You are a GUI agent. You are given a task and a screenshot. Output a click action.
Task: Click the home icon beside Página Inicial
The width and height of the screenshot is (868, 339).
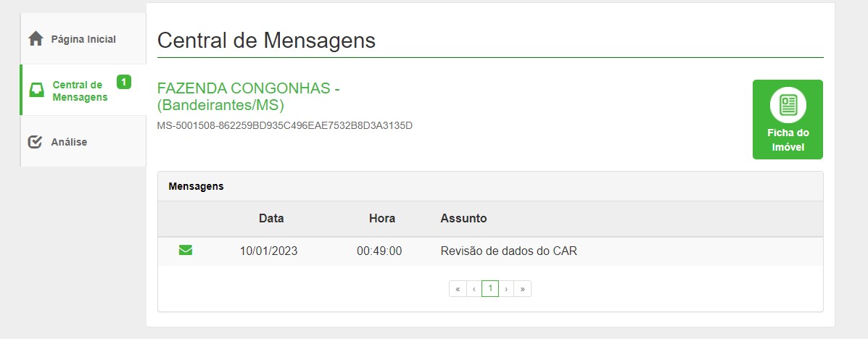click(x=36, y=39)
